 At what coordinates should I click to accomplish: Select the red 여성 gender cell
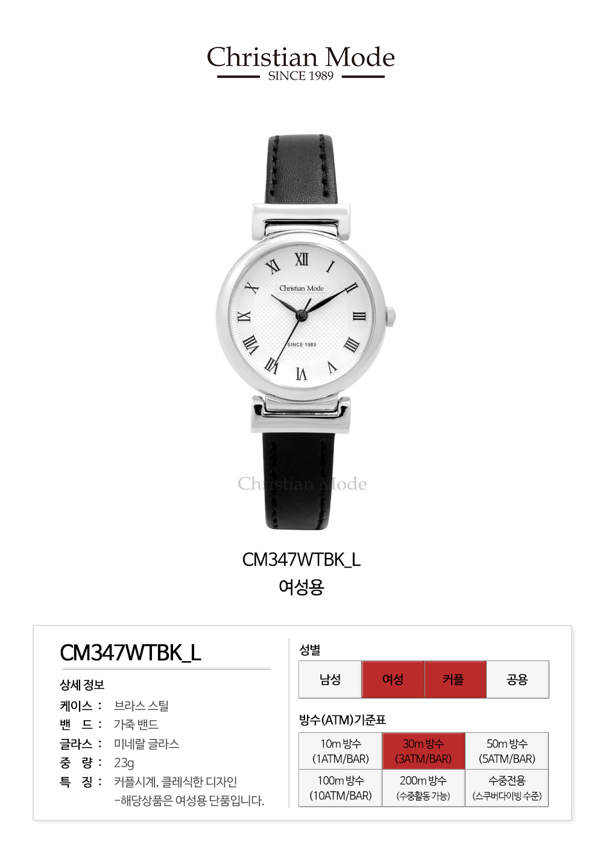coord(393,679)
